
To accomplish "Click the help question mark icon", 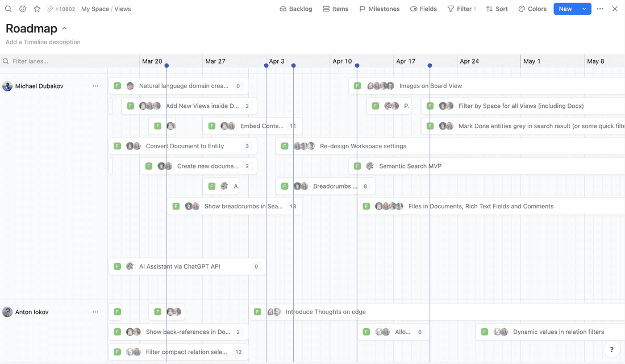I will 611,349.
